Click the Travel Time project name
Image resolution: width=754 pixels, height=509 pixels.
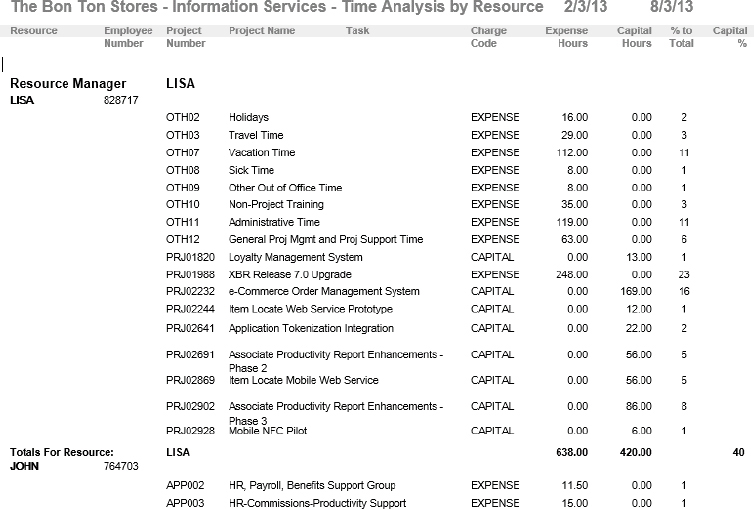(x=256, y=135)
